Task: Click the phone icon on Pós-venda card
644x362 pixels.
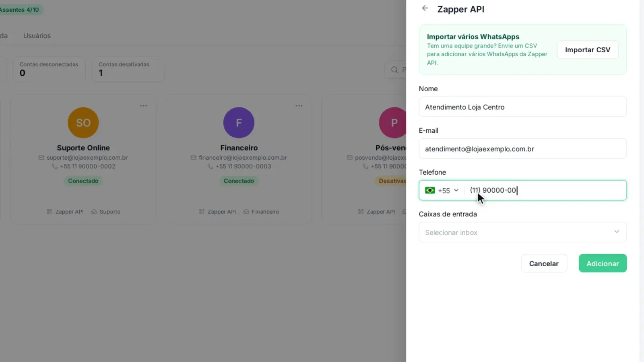Action: tap(365, 166)
